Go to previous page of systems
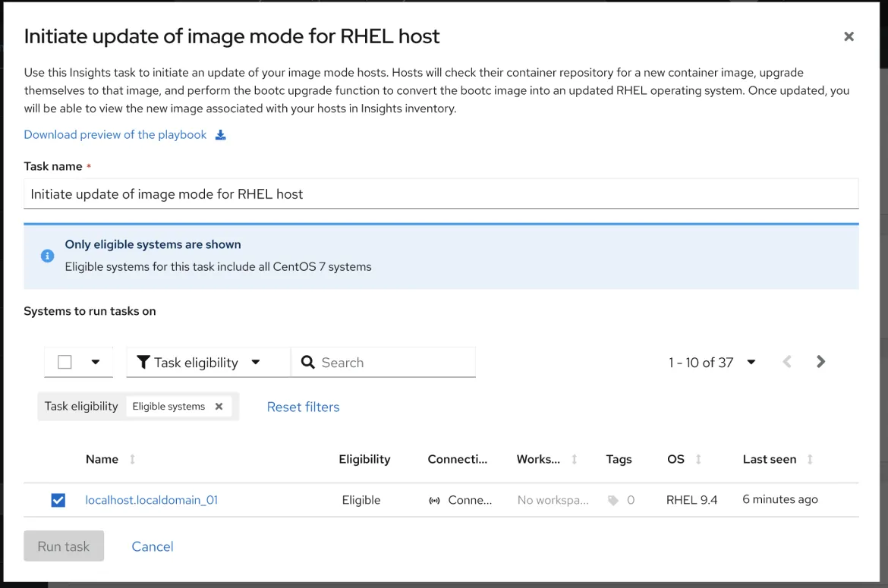 (x=787, y=362)
